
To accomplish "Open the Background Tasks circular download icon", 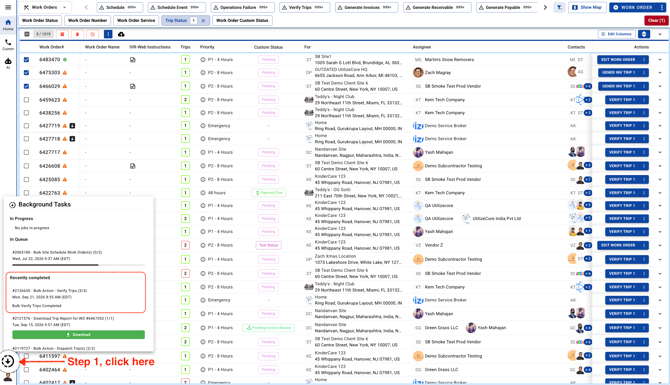I will tap(8, 361).
